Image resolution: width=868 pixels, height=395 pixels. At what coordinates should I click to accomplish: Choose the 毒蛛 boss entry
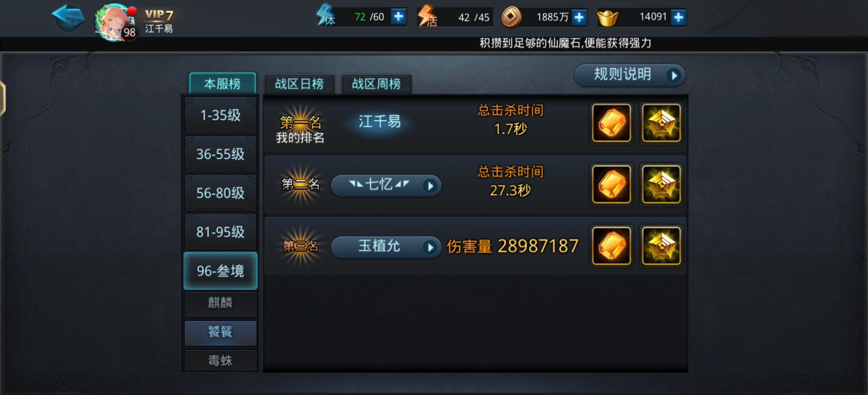point(220,361)
